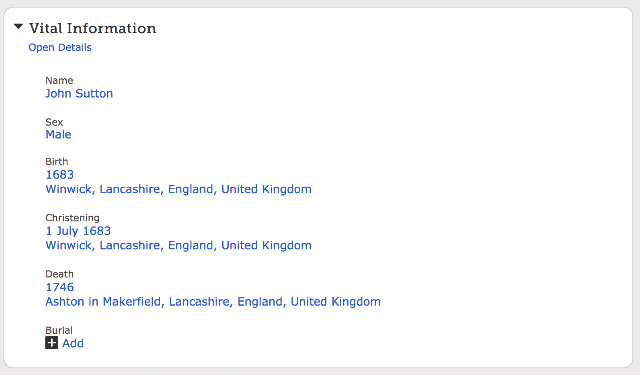Click christening date 1 July 1683
The width and height of the screenshot is (640, 375).
pos(78,231)
